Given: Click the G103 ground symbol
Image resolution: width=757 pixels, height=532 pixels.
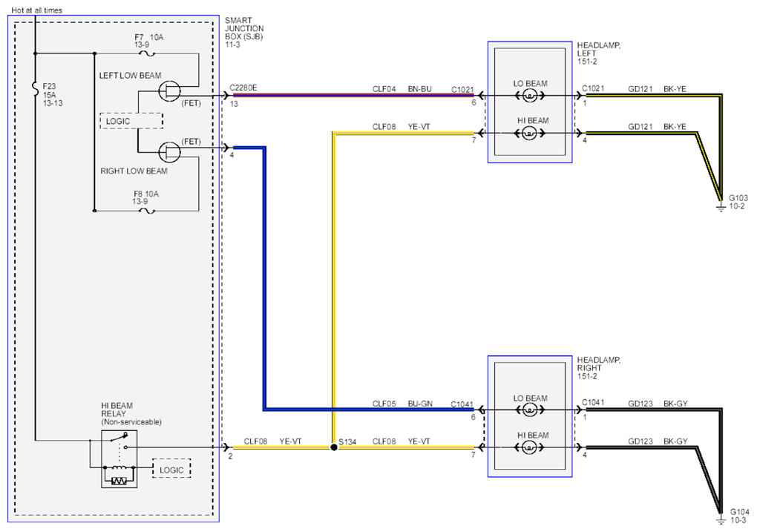Looking at the screenshot, I should click(721, 207).
